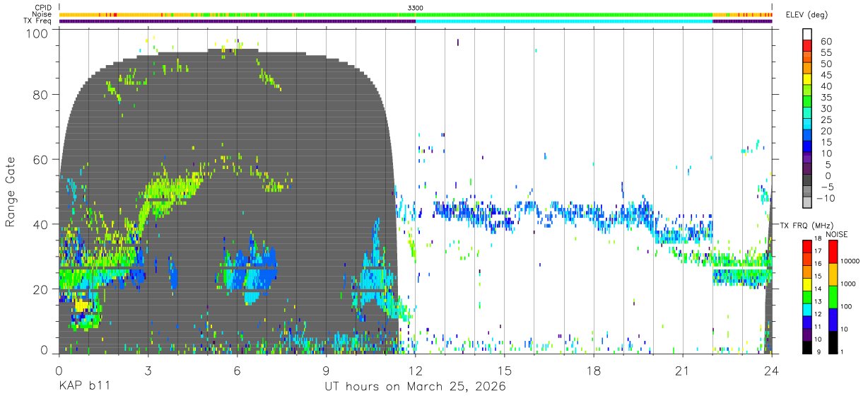
Task: Click the TX Freq label beside the top bars
Action: coord(38,21)
